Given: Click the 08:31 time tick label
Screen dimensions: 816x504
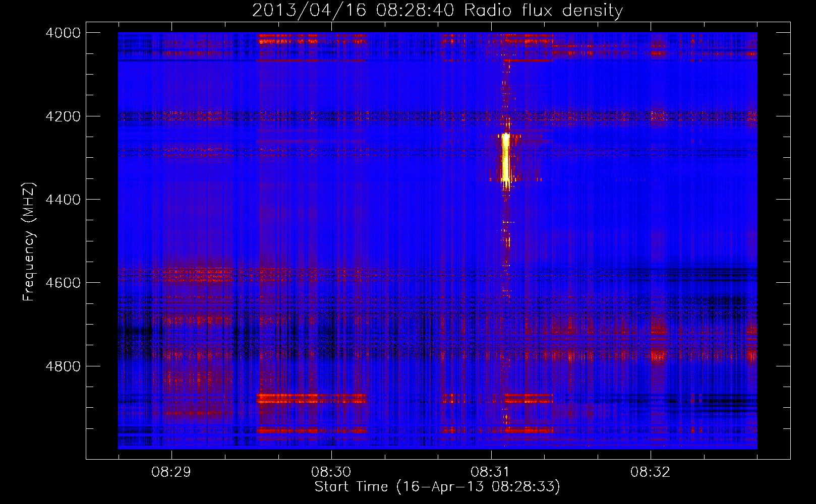Looking at the screenshot, I should click(491, 472).
